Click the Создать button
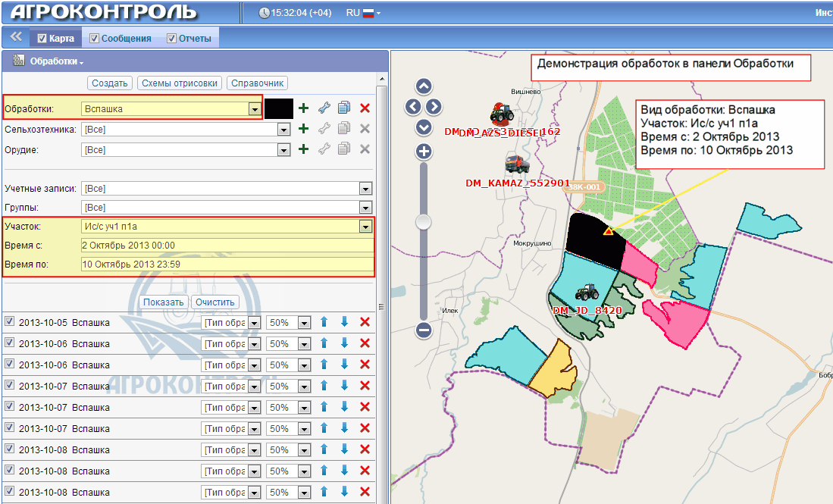 [x=110, y=83]
